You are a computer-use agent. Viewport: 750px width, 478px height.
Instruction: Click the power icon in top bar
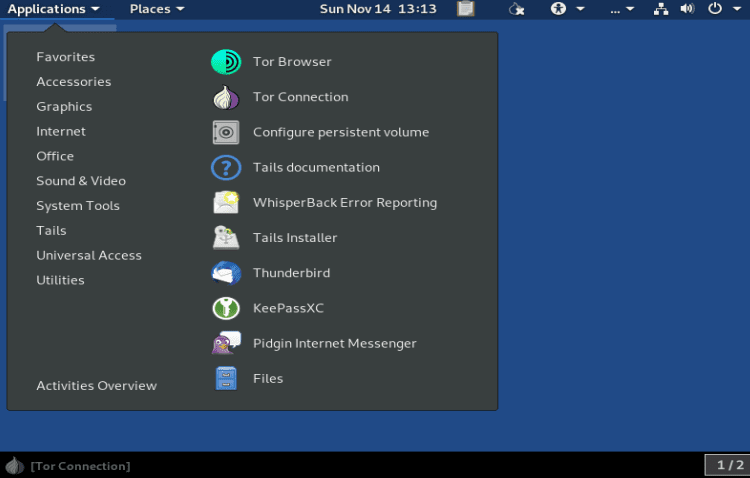[x=715, y=9]
